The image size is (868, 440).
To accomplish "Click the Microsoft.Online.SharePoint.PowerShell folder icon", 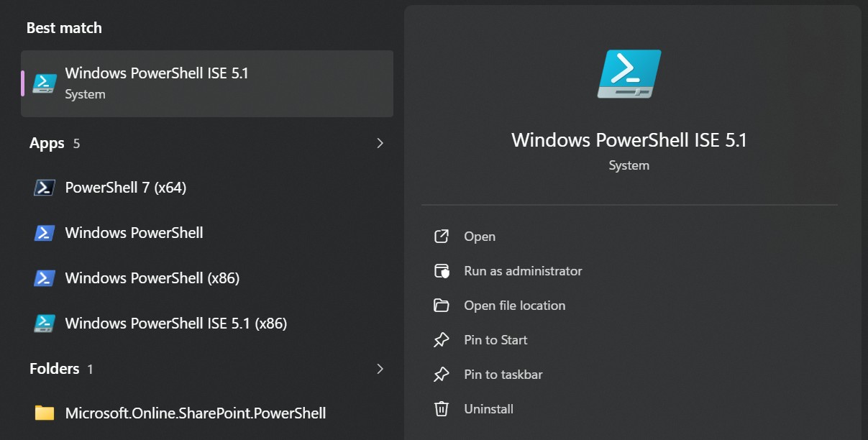I will coord(45,413).
